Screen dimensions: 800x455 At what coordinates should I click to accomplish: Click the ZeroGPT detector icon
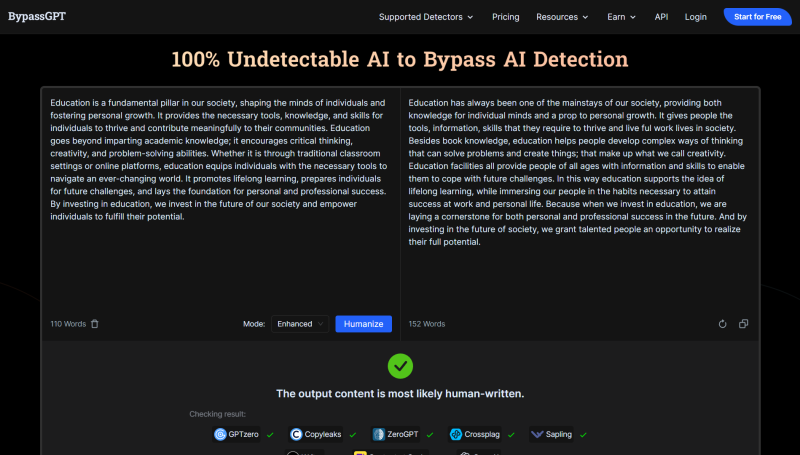pyautogui.click(x=379, y=435)
